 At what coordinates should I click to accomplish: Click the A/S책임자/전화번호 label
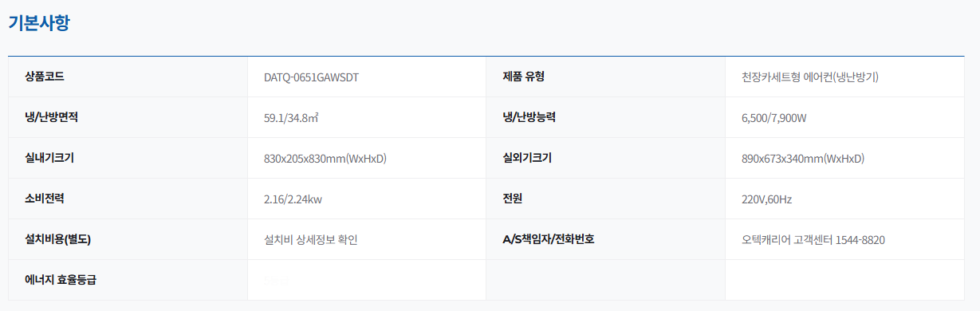(x=549, y=239)
